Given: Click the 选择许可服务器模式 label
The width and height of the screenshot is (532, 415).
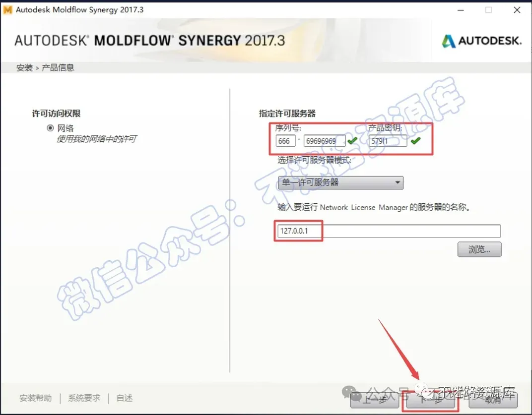Looking at the screenshot, I should point(314,160).
